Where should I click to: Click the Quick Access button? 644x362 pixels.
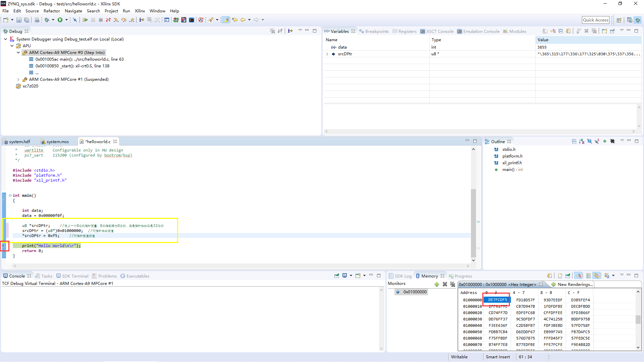click(x=595, y=20)
